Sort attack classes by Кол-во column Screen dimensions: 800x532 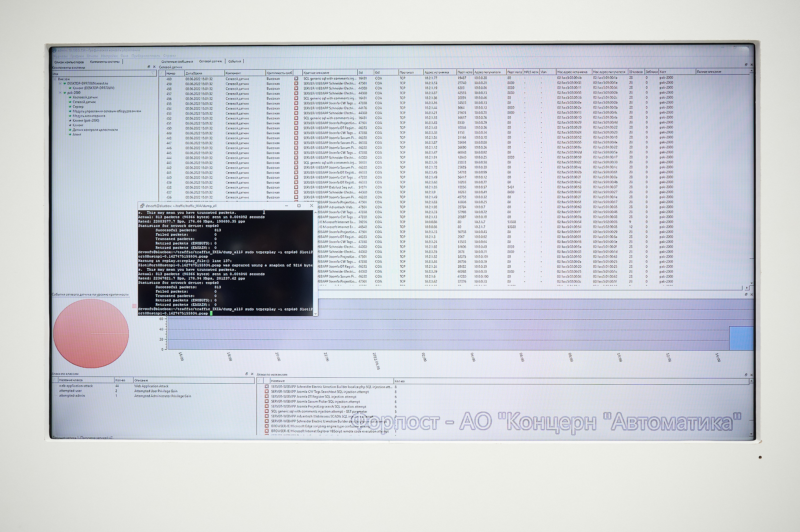click(x=123, y=380)
